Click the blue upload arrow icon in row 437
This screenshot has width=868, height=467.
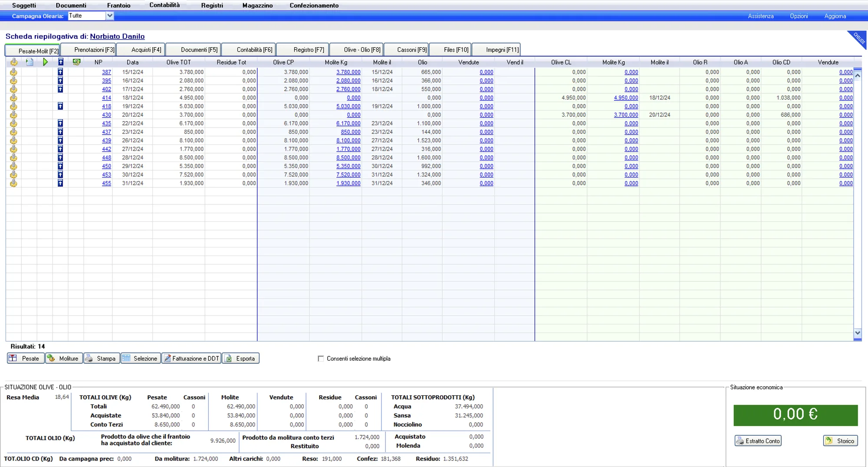point(60,132)
